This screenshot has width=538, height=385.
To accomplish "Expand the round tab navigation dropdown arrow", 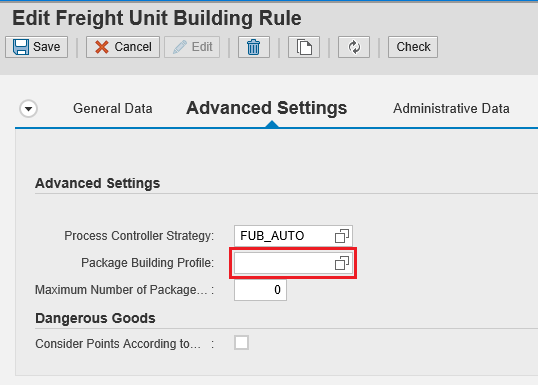I will pyautogui.click(x=28, y=109).
